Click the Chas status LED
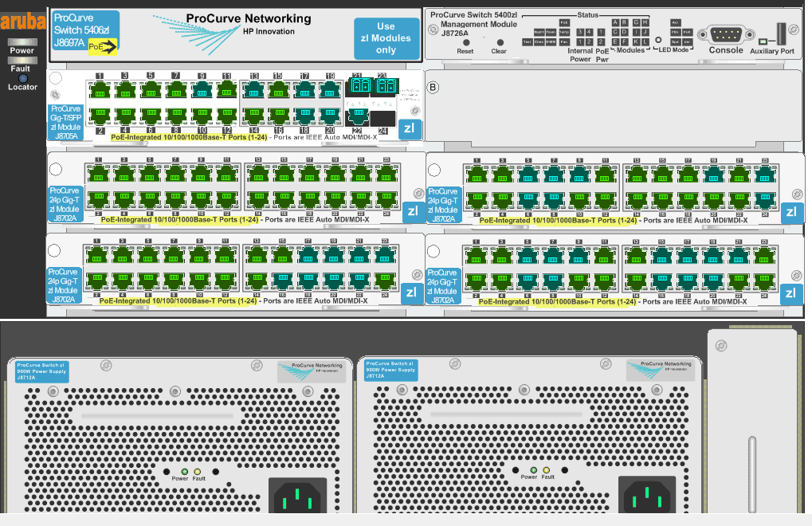The height and width of the screenshot is (526, 812). 539,42
